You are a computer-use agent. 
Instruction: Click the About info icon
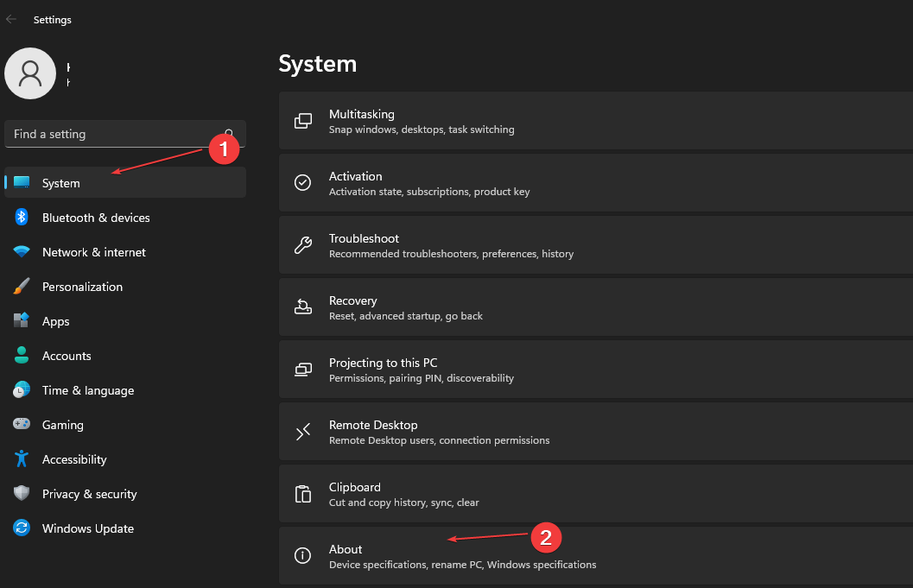(x=303, y=556)
